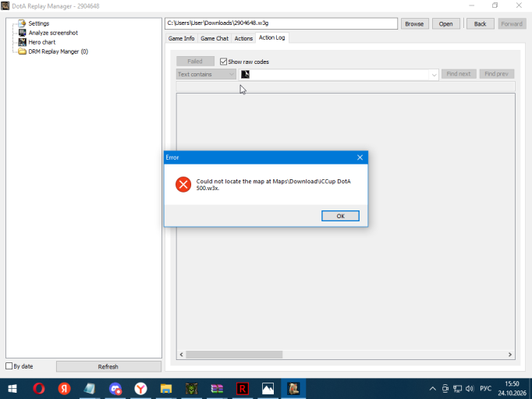Go Back in replay manager
Image resolution: width=532 pixels, height=399 pixels.
click(x=480, y=23)
